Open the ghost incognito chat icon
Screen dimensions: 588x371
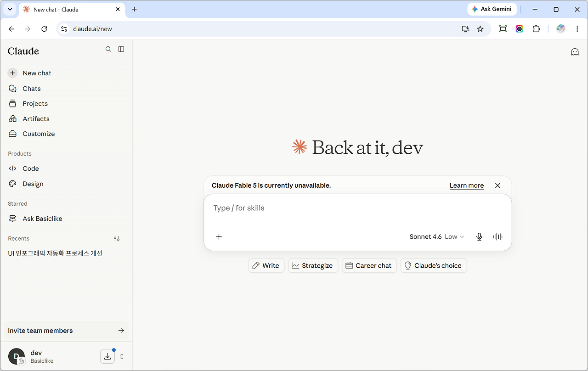(x=575, y=52)
